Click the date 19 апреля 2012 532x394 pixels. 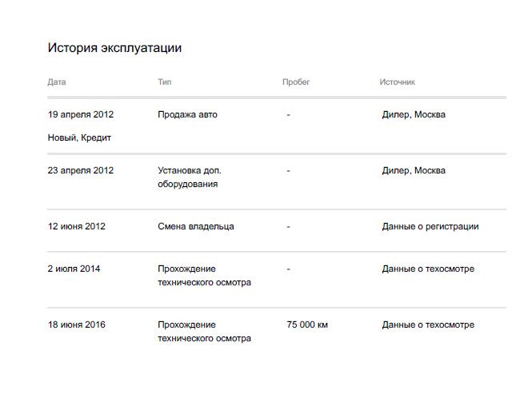81,114
